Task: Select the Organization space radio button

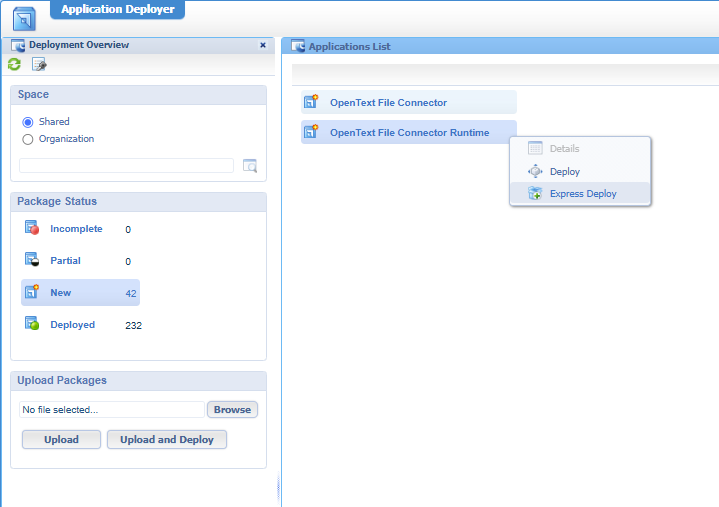Action: pyautogui.click(x=28, y=139)
